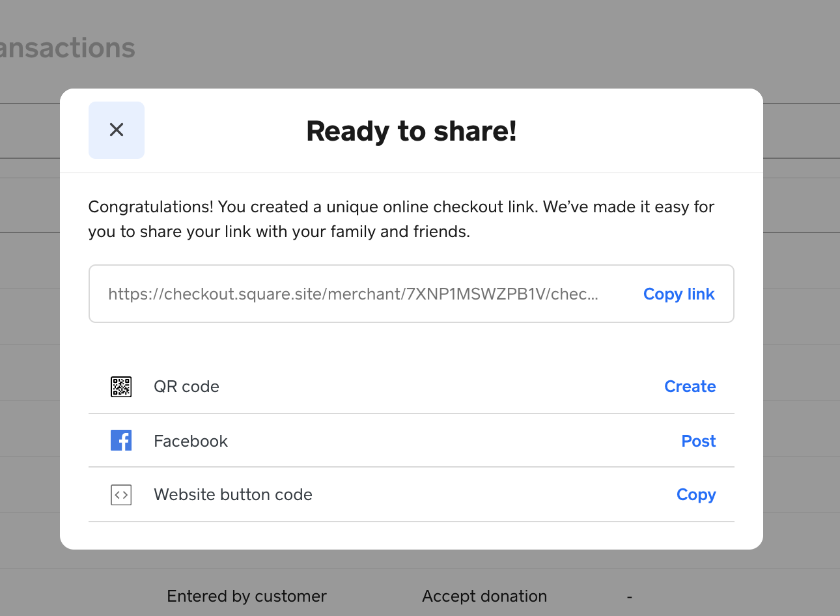The height and width of the screenshot is (616, 840).
Task: Click the QR code row label
Action: [x=186, y=387]
